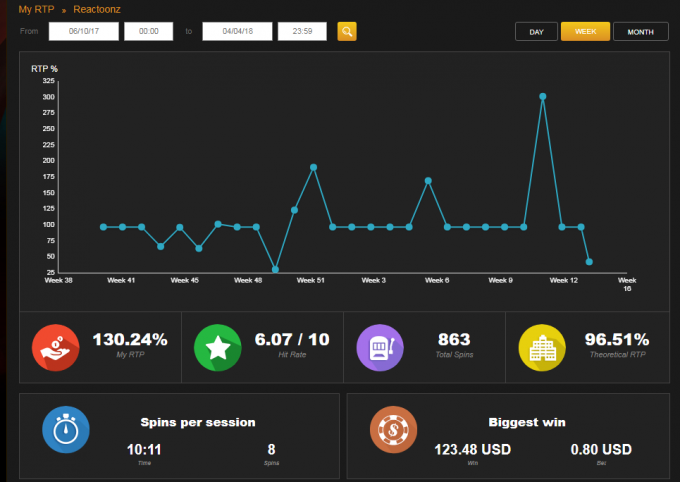Image resolution: width=680 pixels, height=482 pixels.
Task: Switch the chart to MONTH view
Action: (641, 32)
